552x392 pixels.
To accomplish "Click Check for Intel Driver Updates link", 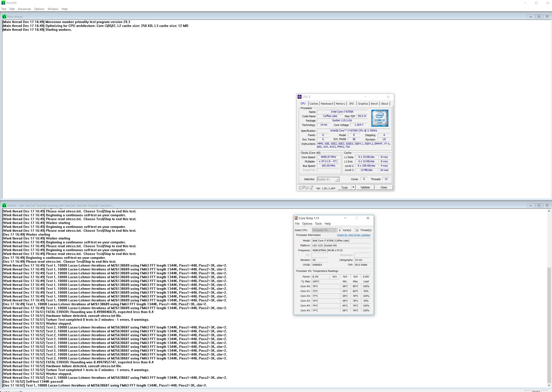I will [x=353, y=235].
